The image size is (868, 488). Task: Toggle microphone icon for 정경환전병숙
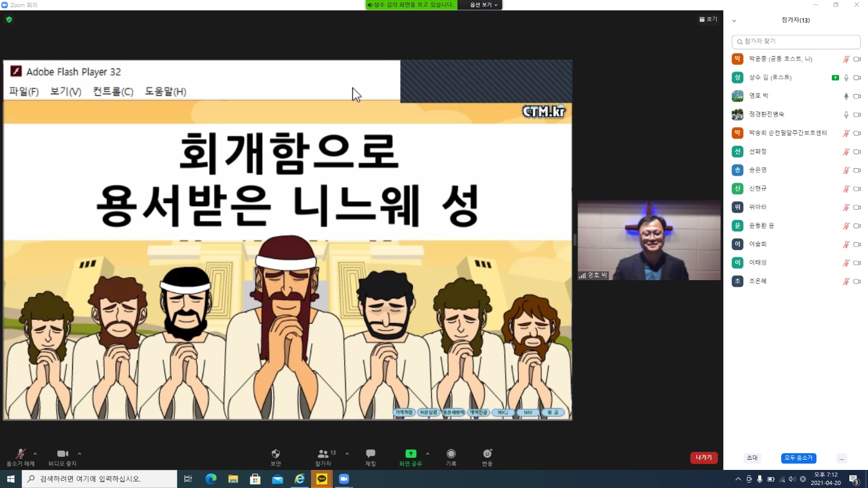pyautogui.click(x=846, y=114)
